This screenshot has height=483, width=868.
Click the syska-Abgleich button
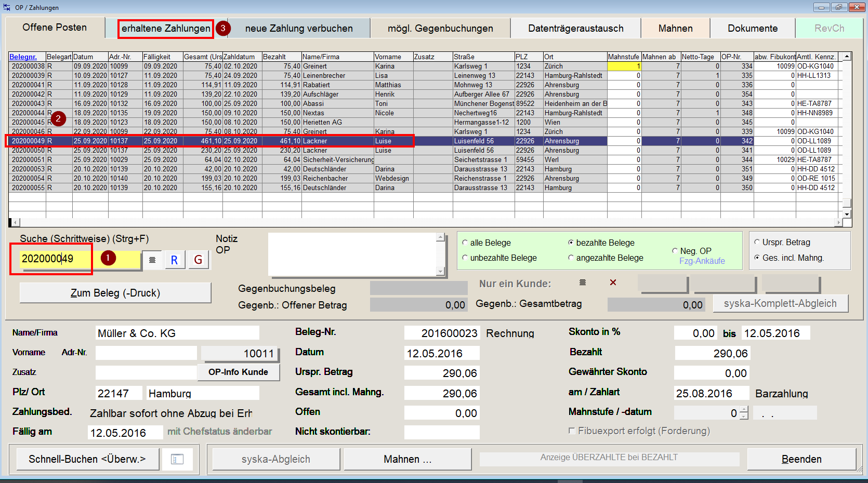[x=276, y=459]
